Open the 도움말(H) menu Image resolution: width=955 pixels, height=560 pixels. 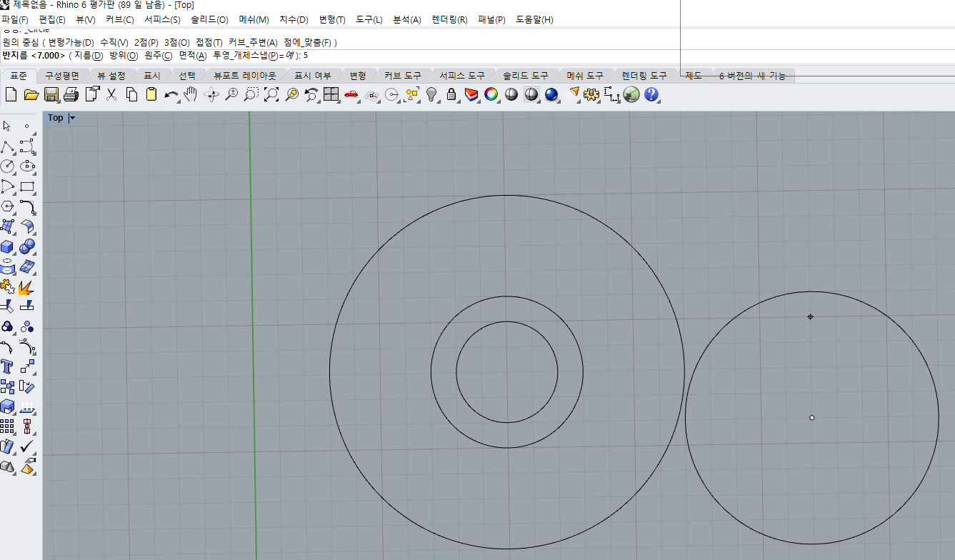[x=534, y=19]
